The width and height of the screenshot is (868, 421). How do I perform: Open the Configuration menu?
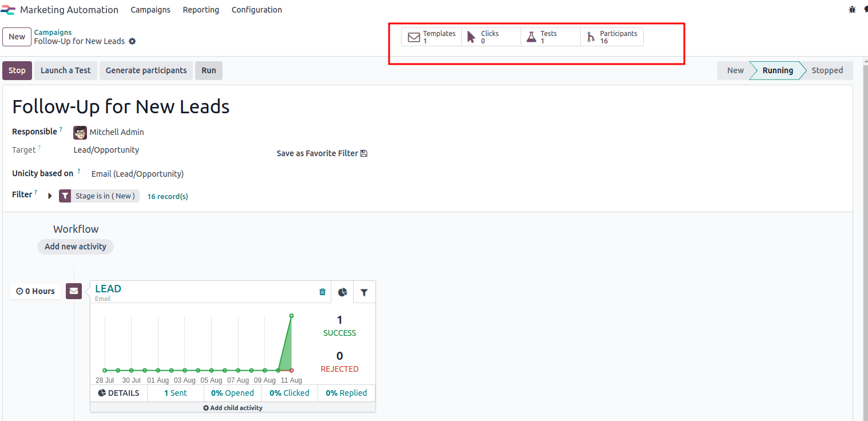point(256,10)
